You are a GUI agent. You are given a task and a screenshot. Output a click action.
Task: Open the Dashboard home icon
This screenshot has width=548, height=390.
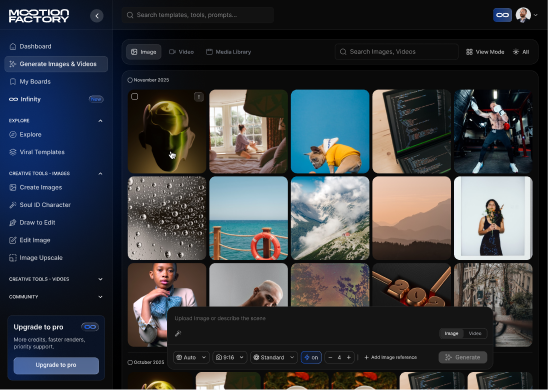pyautogui.click(x=13, y=46)
